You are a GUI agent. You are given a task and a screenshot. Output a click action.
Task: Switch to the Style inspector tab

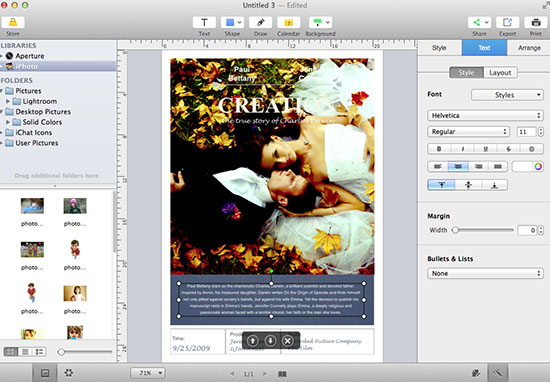(439, 48)
